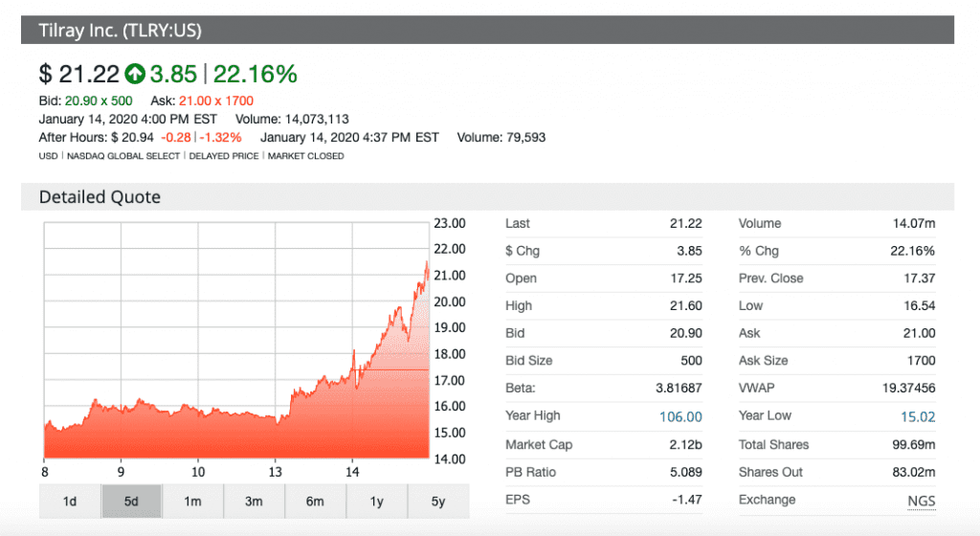Click the 14 date marker on chart axis
The width and height of the screenshot is (980, 536).
(x=352, y=472)
